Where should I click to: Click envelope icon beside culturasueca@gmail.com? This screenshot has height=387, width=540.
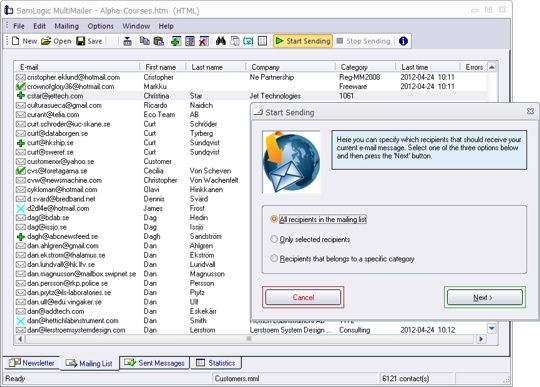pos(21,105)
